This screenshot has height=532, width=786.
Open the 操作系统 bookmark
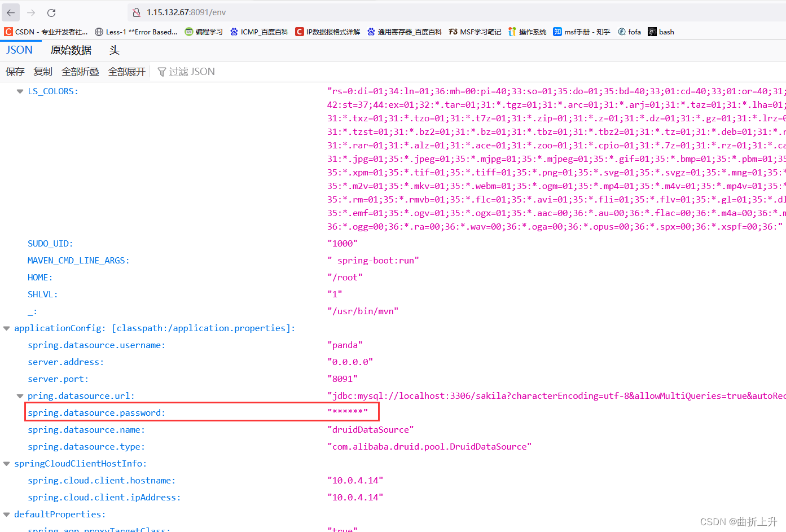coord(528,32)
